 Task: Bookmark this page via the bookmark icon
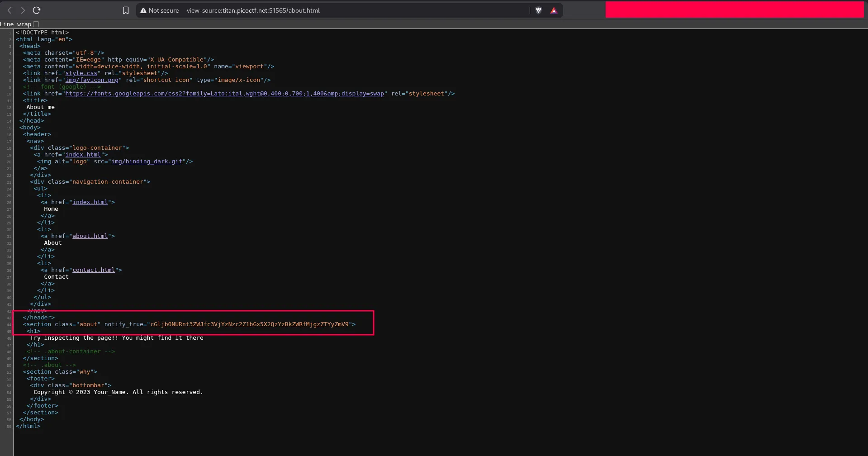pos(125,10)
